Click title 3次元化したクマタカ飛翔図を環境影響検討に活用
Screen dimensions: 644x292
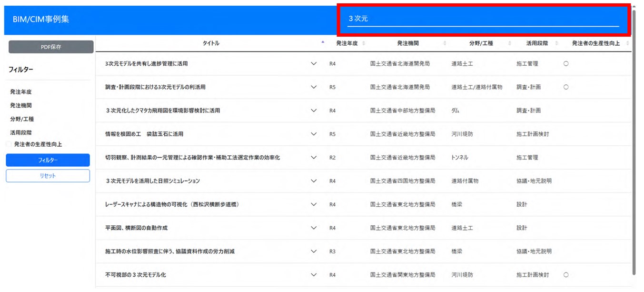coord(163,111)
